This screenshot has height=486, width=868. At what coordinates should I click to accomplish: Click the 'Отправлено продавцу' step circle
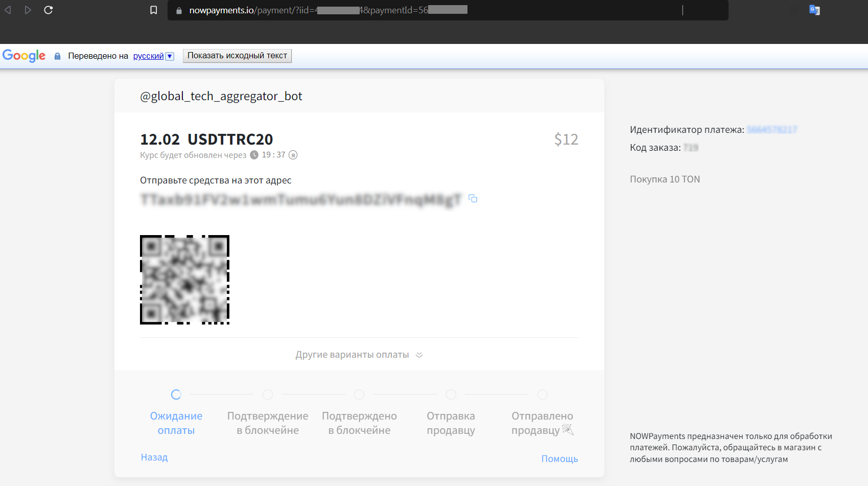(543, 395)
